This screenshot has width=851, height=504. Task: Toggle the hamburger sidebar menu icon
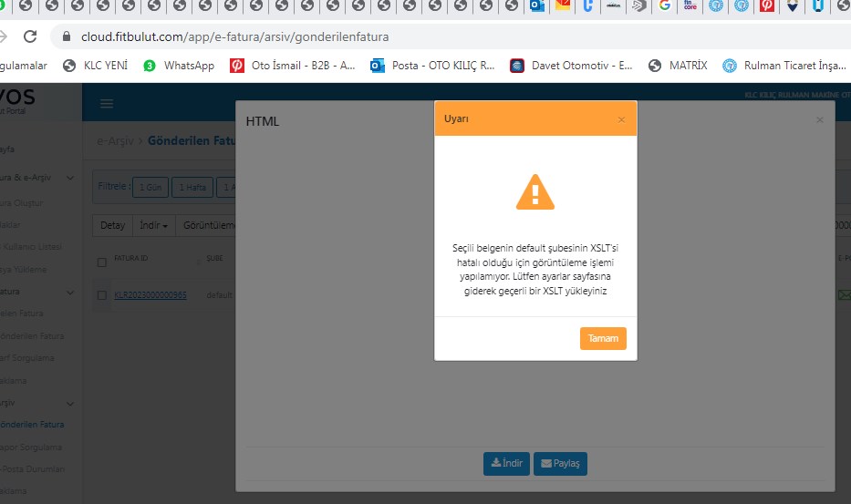(107, 104)
